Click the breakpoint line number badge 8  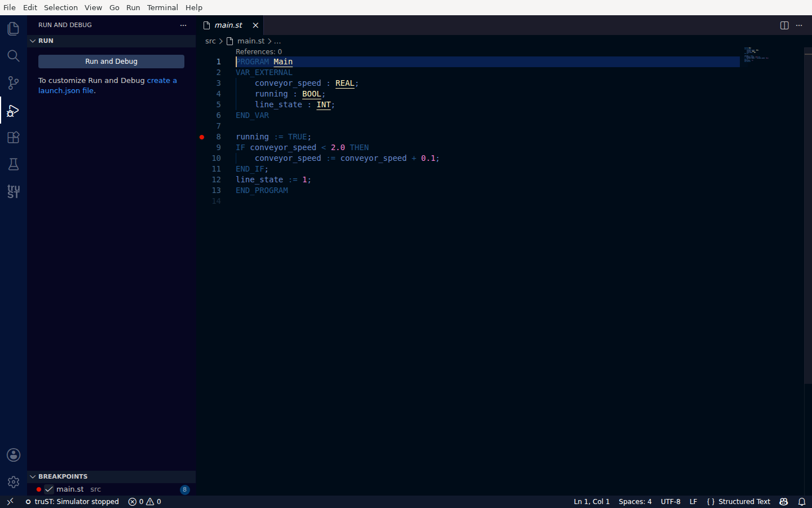click(184, 489)
